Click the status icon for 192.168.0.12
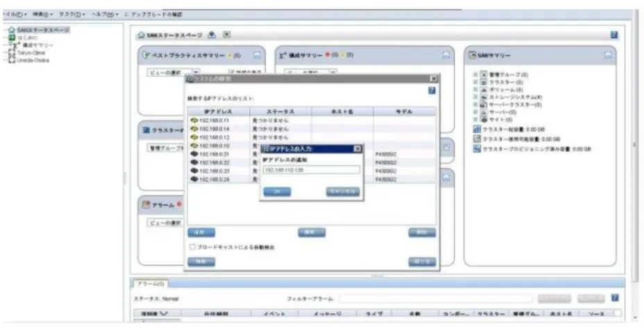The width and height of the screenshot is (644, 330). (194, 137)
